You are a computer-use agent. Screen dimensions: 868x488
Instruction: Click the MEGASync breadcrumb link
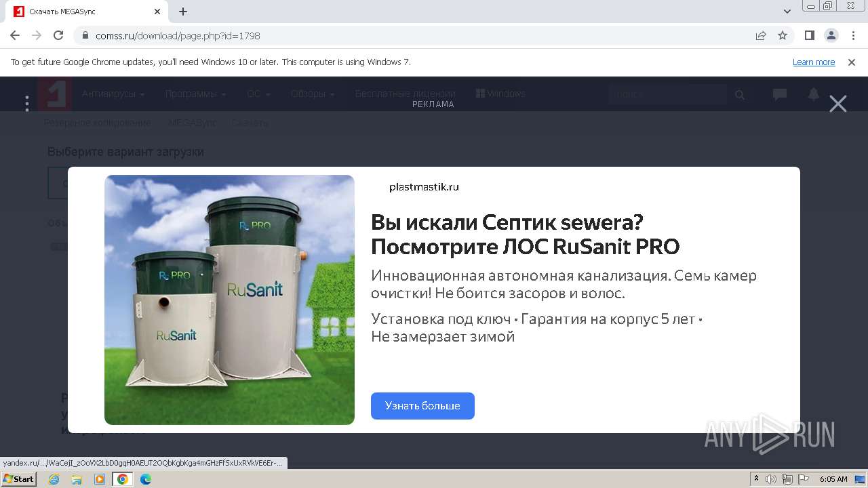pos(193,123)
